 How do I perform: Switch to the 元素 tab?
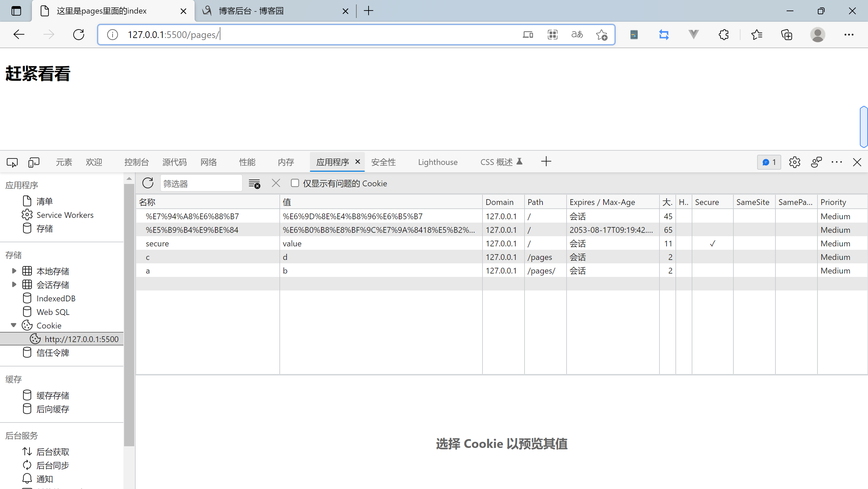pos(64,162)
